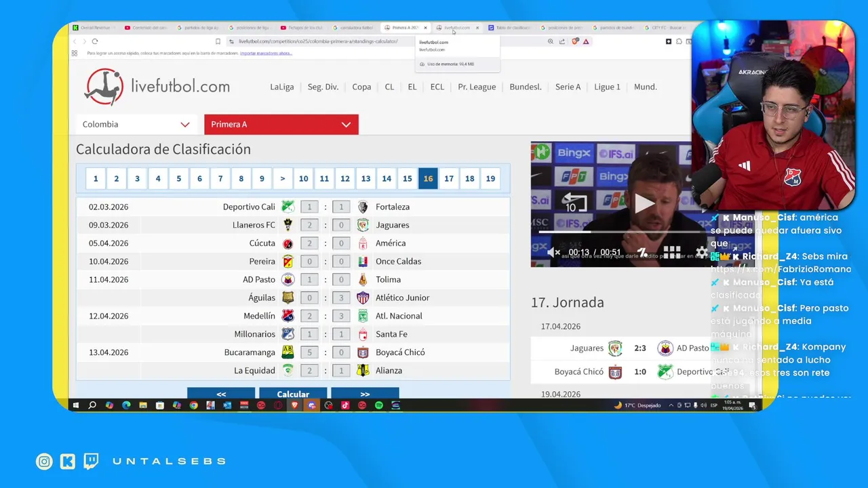Open the Seg. Div. menu item
Viewport: 868px width, 488px height.
323,87
